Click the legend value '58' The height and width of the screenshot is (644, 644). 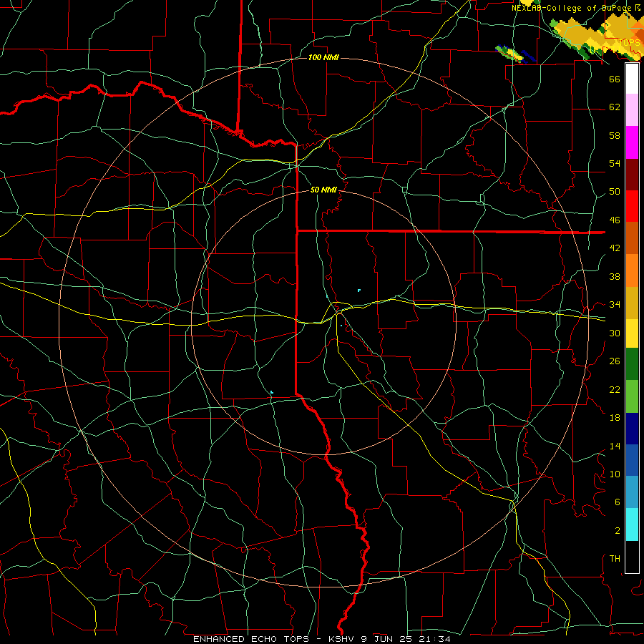(615, 135)
